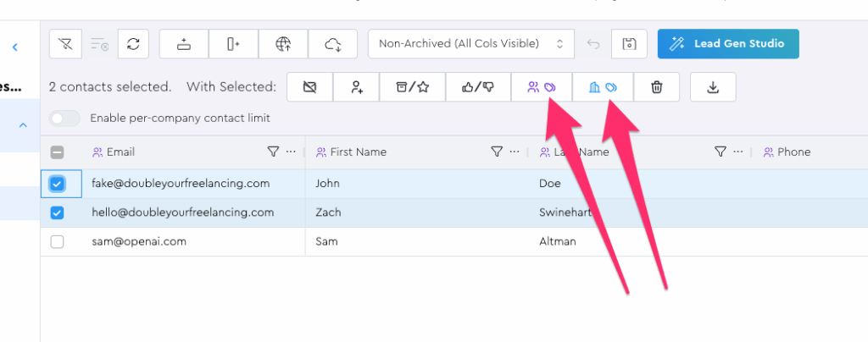Enable per-company contact limit toggle
The width and height of the screenshot is (868, 342).
coord(65,119)
